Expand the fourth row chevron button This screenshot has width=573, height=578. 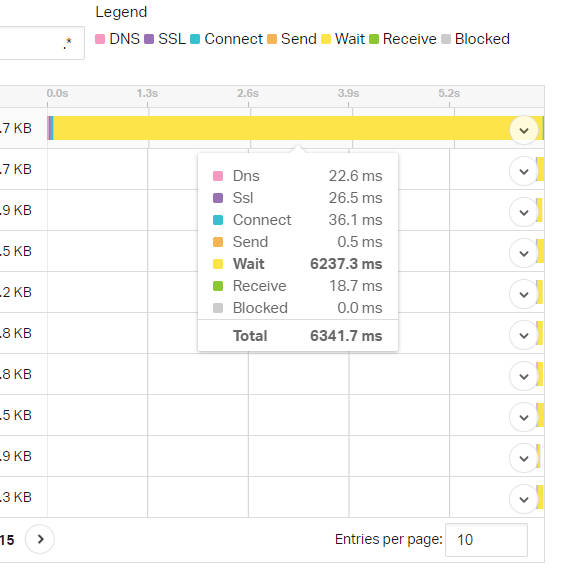pos(524,253)
